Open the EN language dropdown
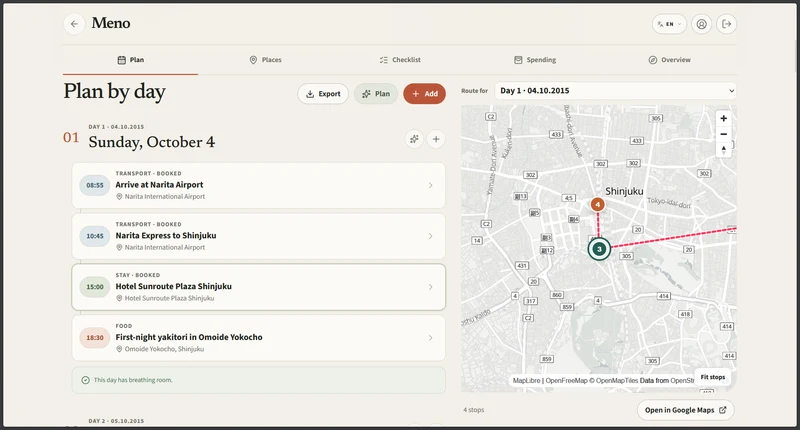This screenshot has height=430, width=800. coord(669,24)
